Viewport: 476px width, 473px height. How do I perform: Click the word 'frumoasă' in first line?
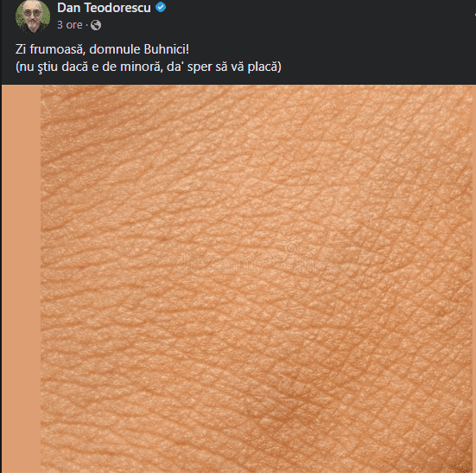[56, 49]
